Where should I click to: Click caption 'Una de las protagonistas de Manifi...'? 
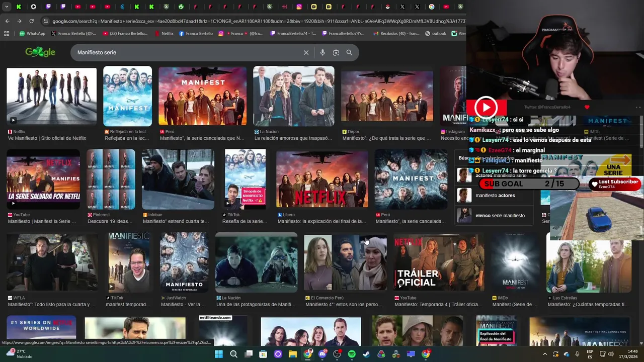(x=257, y=304)
